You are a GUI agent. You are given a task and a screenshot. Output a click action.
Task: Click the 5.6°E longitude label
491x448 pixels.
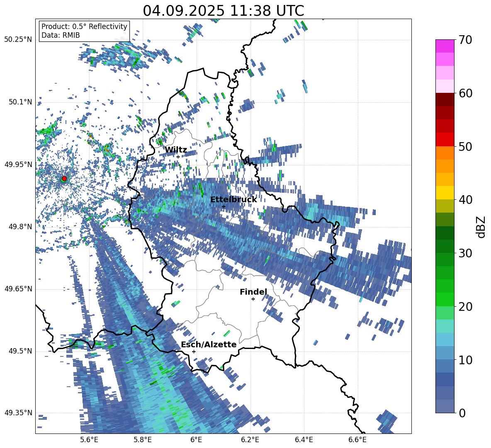pos(89,440)
